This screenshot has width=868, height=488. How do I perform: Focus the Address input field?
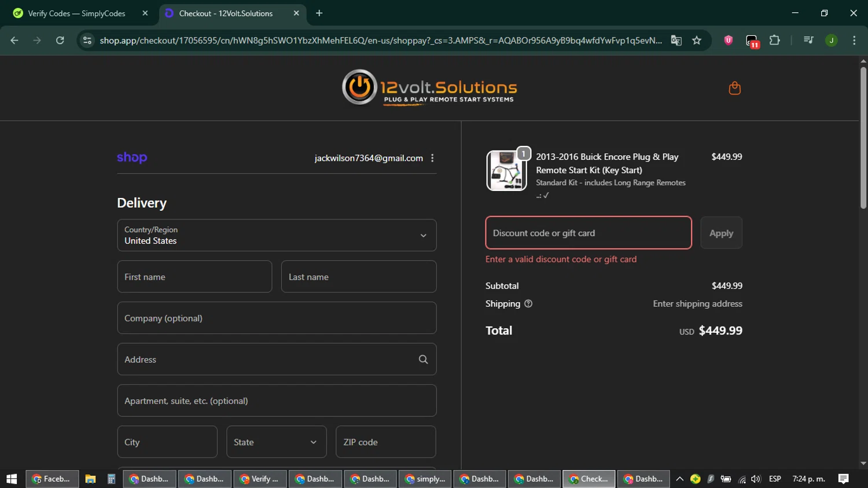277,359
